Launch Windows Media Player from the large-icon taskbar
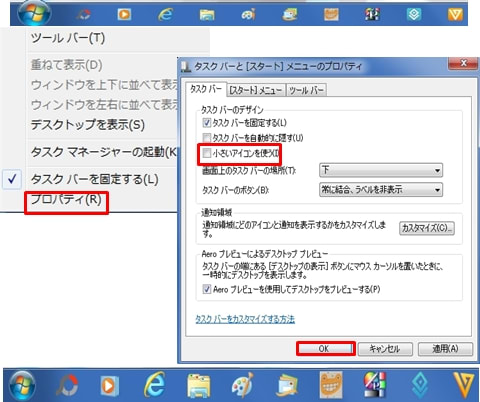The height and width of the screenshot is (402, 480). [x=109, y=386]
